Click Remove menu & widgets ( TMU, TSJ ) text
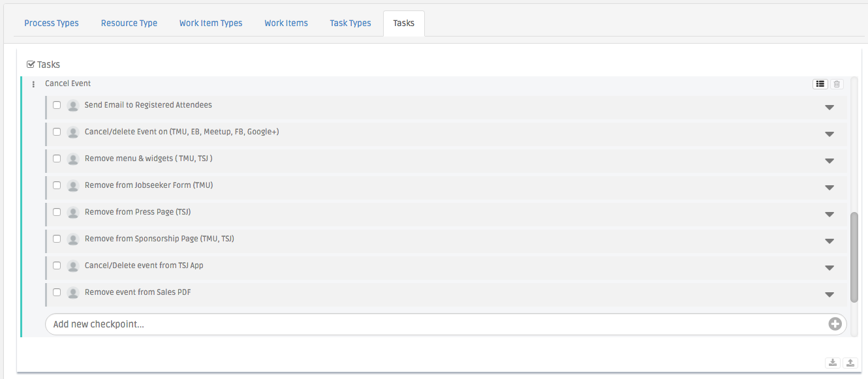Image resolution: width=868 pixels, height=379 pixels. (x=149, y=159)
